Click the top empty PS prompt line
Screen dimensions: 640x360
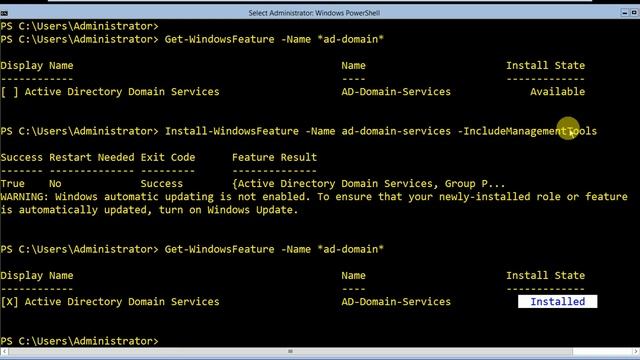tap(80, 26)
